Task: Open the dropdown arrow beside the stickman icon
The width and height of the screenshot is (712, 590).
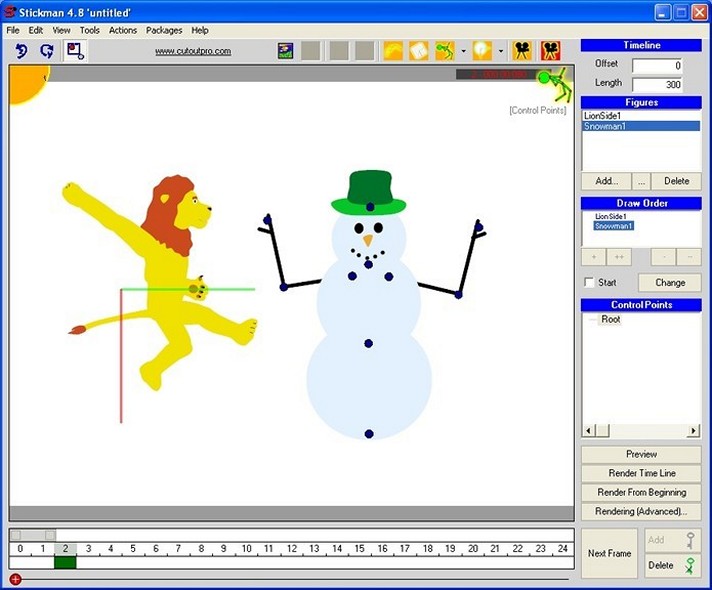Action: tap(463, 51)
